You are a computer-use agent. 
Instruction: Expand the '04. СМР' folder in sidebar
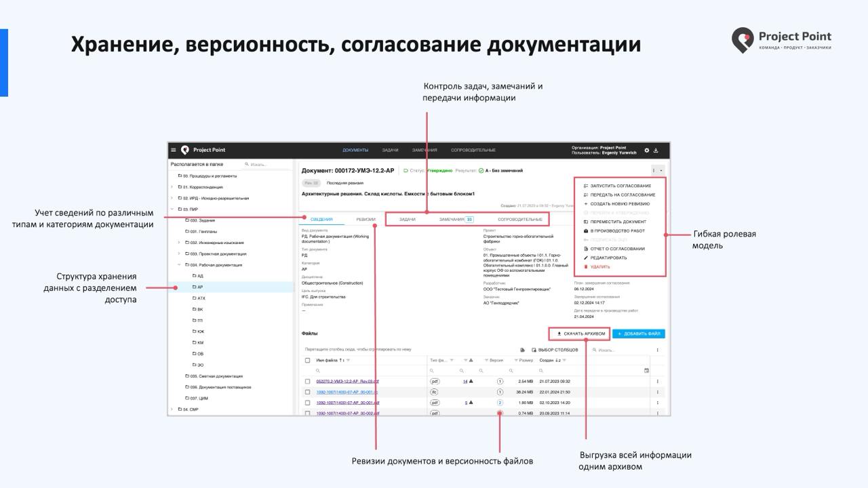point(172,409)
